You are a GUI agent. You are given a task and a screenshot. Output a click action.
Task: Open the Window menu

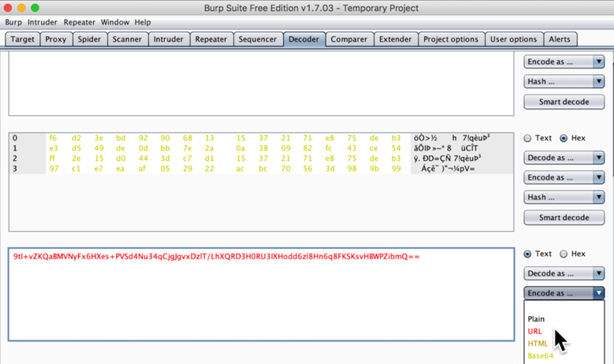[x=115, y=22]
